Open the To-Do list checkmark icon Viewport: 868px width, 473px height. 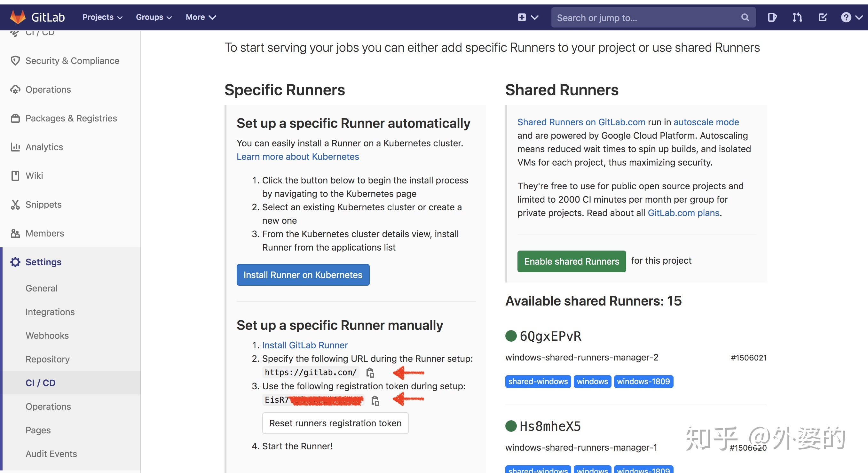[823, 17]
